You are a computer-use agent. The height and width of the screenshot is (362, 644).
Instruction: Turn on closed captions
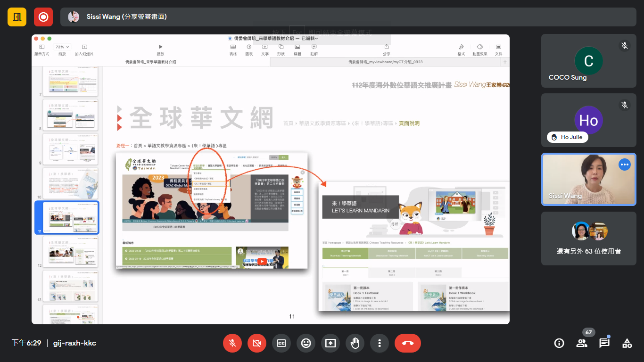(x=281, y=343)
